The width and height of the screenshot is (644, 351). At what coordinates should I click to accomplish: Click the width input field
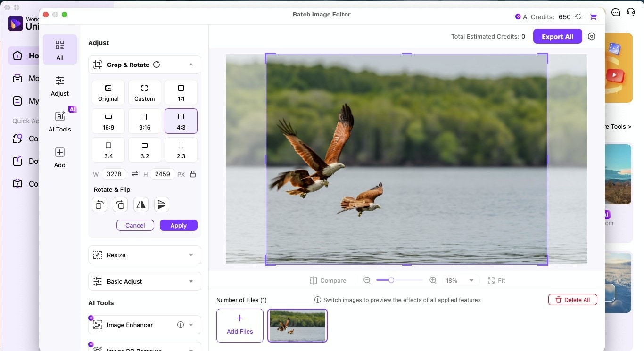pyautogui.click(x=114, y=174)
